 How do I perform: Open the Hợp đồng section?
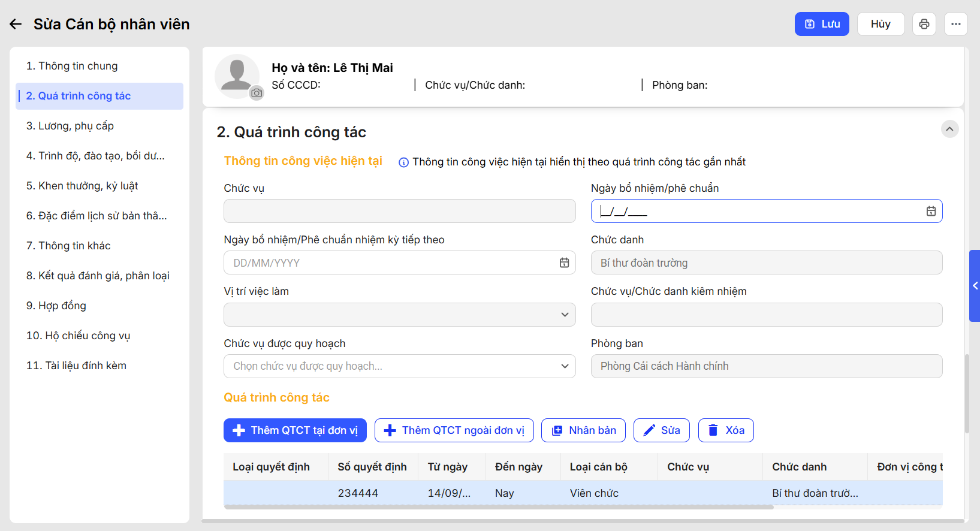click(x=56, y=306)
